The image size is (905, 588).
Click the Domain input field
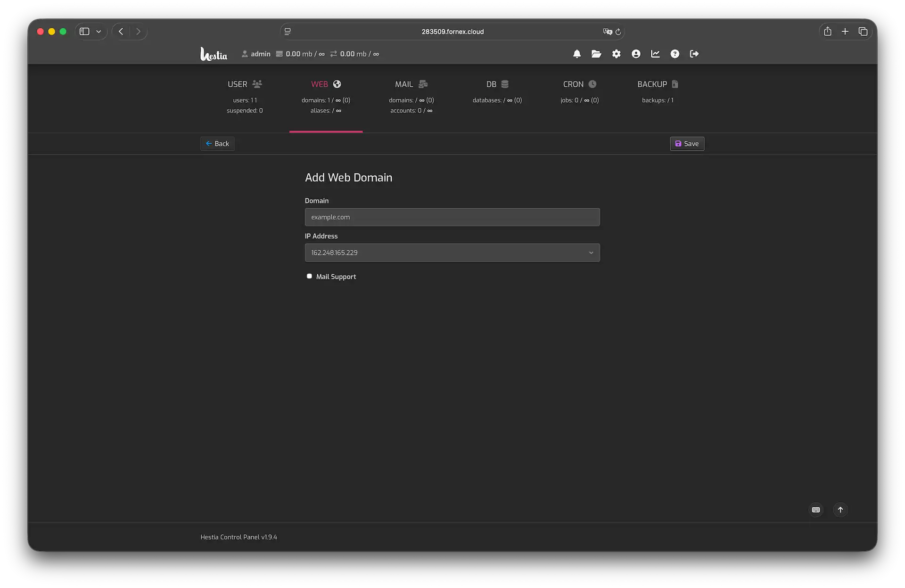[452, 217]
